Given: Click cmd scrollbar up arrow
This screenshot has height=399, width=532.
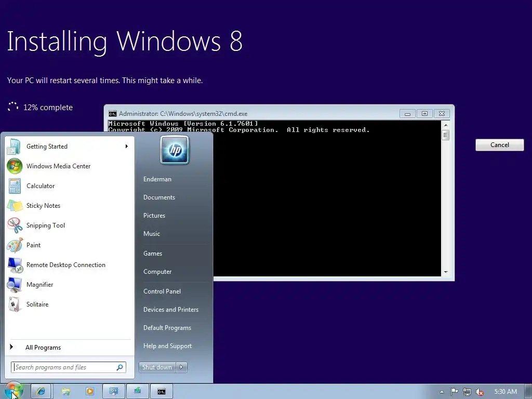Looking at the screenshot, I should pos(446,125).
